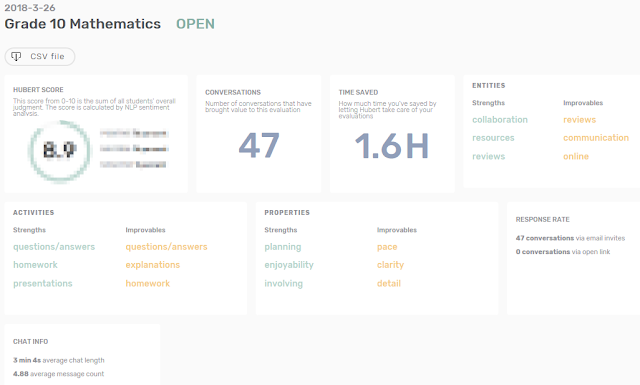The width and height of the screenshot is (640, 385).
Task: Click 0 conversations via open link
Action: [x=563, y=252]
